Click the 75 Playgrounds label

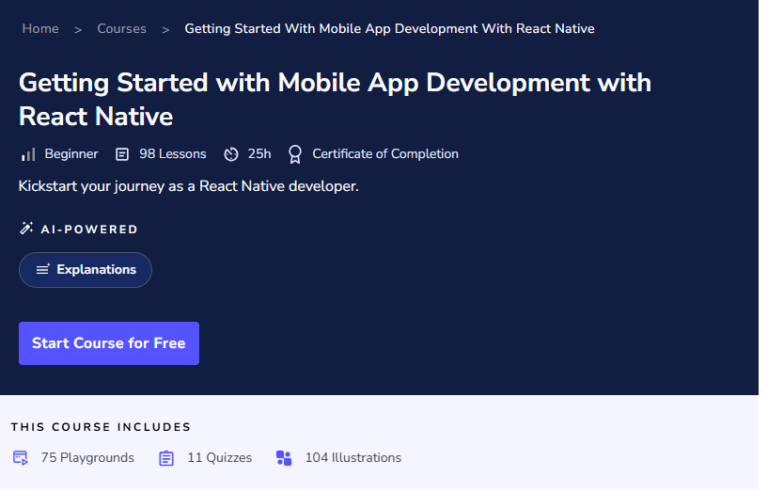pyautogui.click(x=87, y=458)
